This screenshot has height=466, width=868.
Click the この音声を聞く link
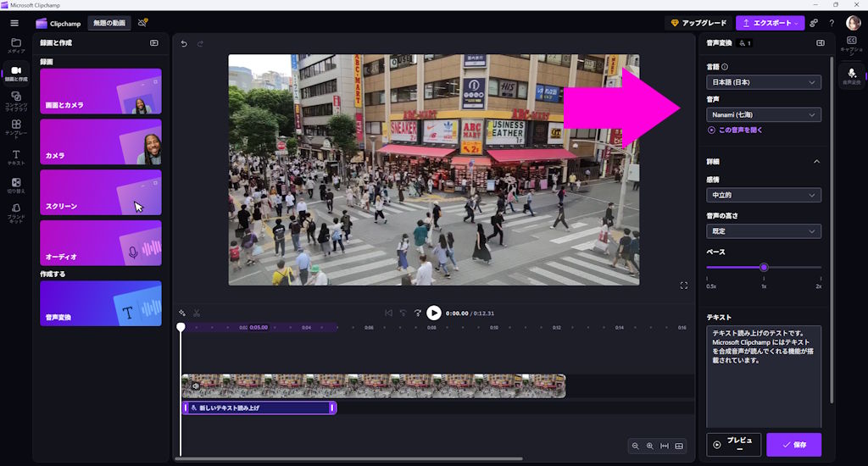(x=735, y=130)
